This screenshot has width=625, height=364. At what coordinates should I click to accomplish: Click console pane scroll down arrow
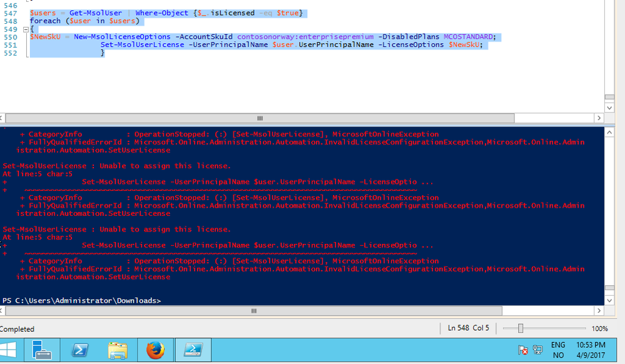click(609, 301)
